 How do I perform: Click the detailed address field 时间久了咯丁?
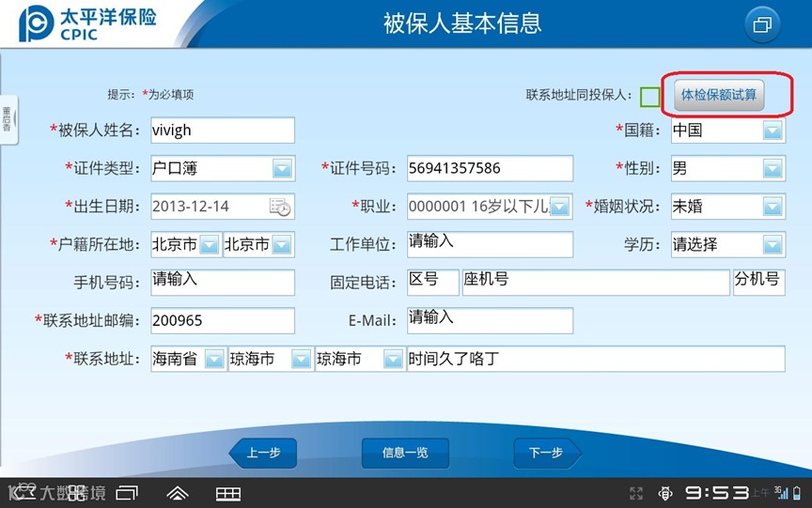[x=596, y=359]
